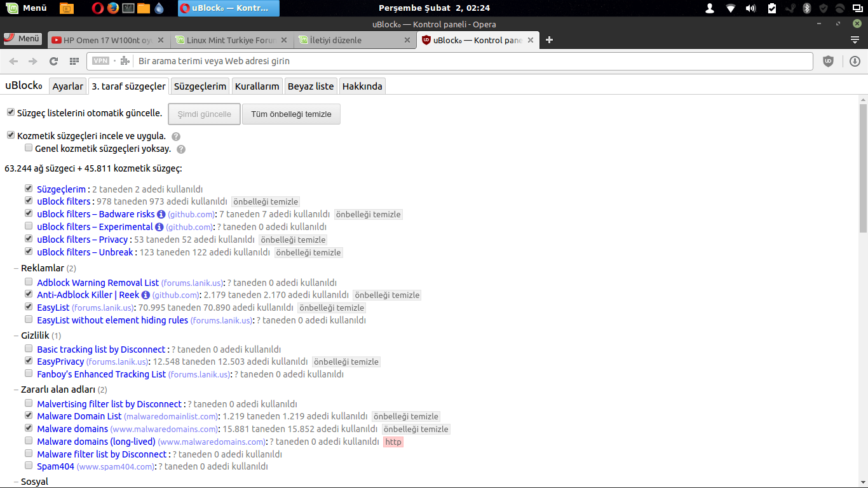Open the Linux Mint Menü in the panel
868x488 pixels.
(x=27, y=8)
